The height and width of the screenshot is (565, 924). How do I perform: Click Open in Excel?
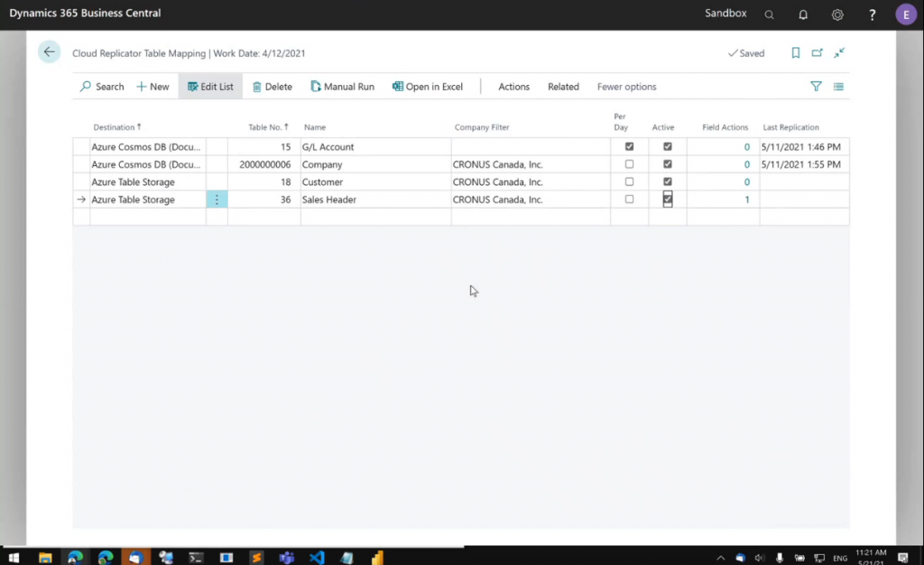pos(427,87)
